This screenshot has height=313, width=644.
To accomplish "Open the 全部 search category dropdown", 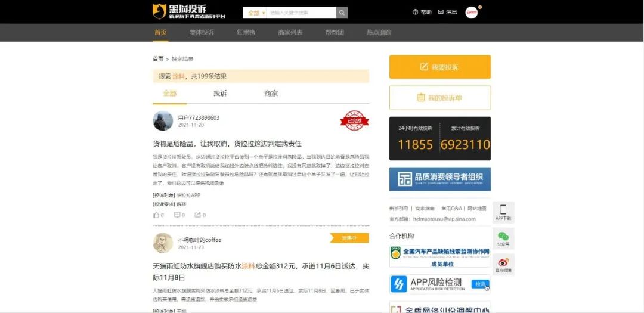I will point(255,13).
